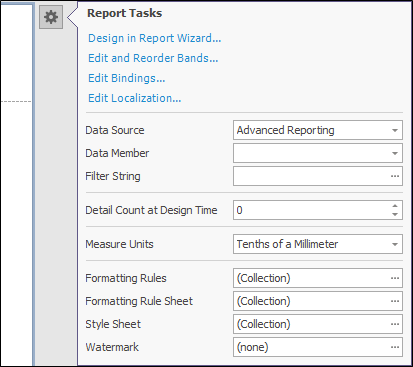Expand the Data Member dropdown
The image size is (413, 367).
point(395,153)
